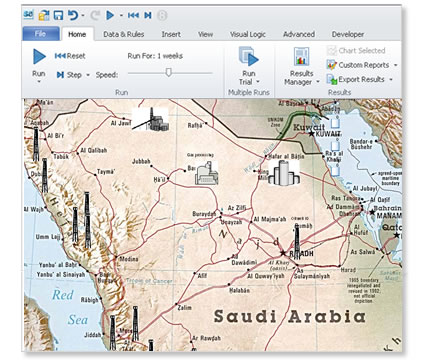This screenshot has width=430, height=364.
Task: Click the Speed slider handle
Action: [x=169, y=72]
